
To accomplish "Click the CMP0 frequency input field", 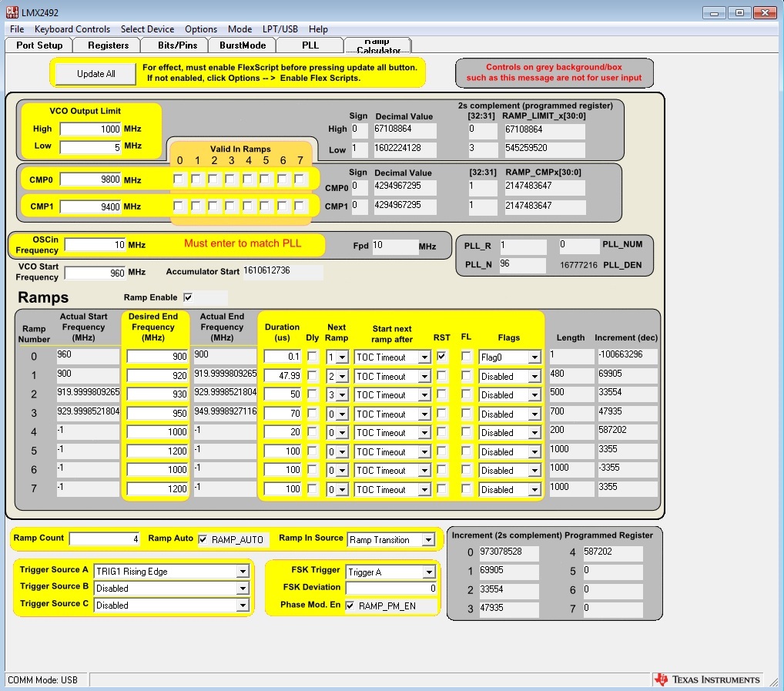I will click(91, 179).
